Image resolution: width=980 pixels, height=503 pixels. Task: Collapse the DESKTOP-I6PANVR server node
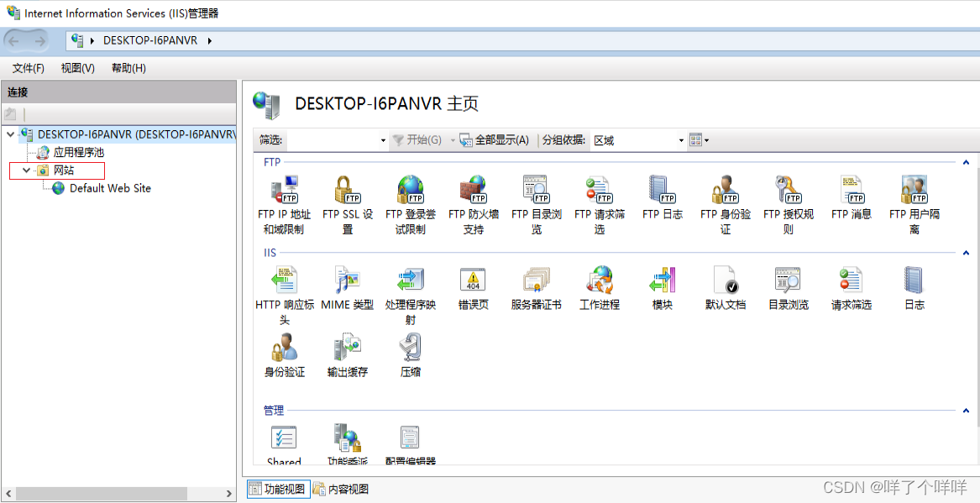[x=11, y=134]
